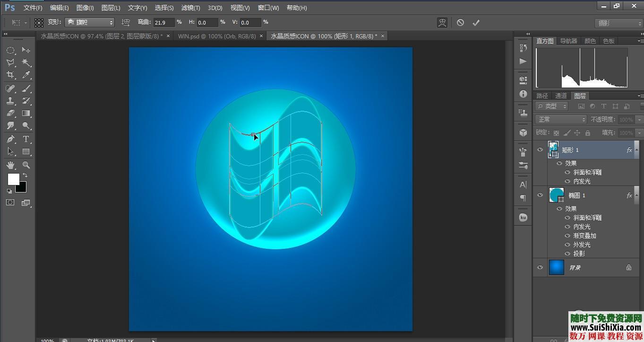This screenshot has height=342, width=644.
Task: Switch between free transform and warp modes
Action: point(442,22)
